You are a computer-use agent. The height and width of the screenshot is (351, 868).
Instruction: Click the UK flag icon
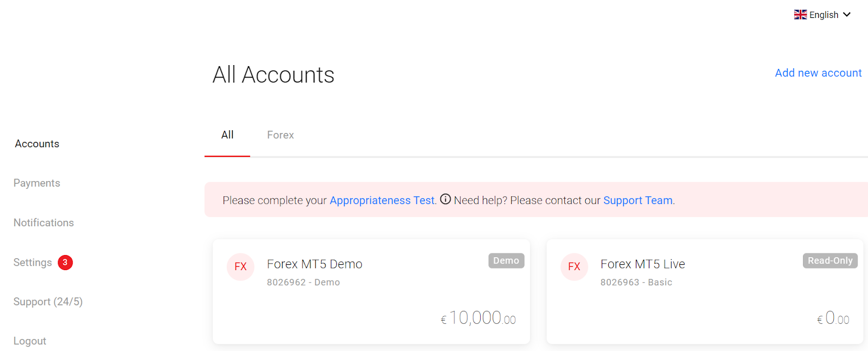coord(800,15)
